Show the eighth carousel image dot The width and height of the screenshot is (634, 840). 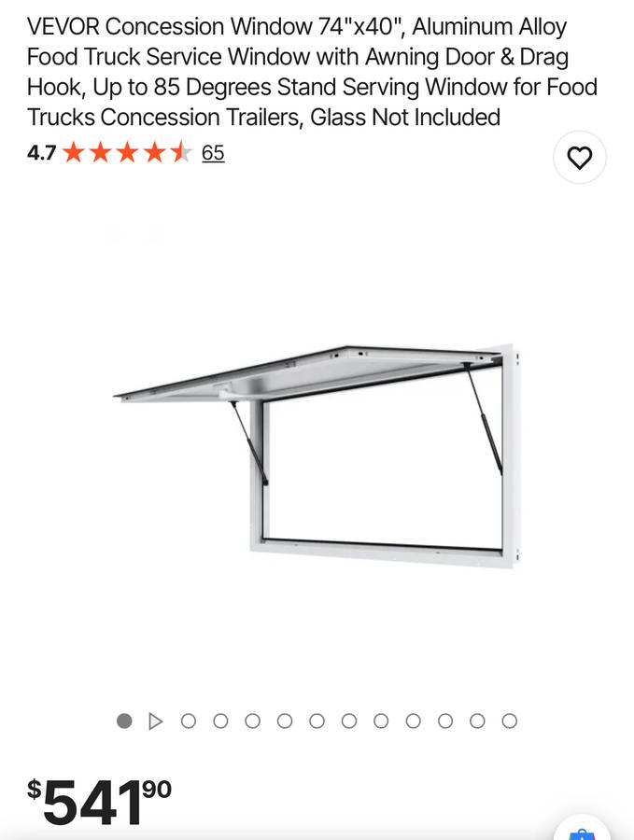click(x=349, y=721)
